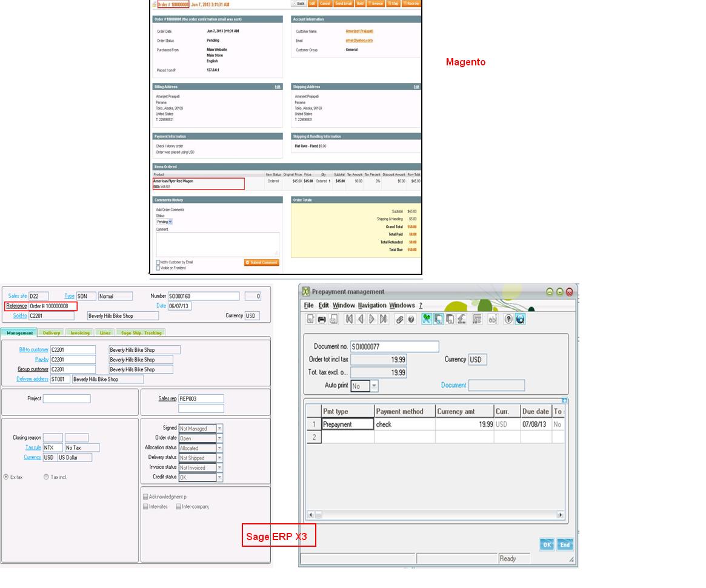Open the Delivery status dropdown
The image size is (706, 588).
point(220,458)
